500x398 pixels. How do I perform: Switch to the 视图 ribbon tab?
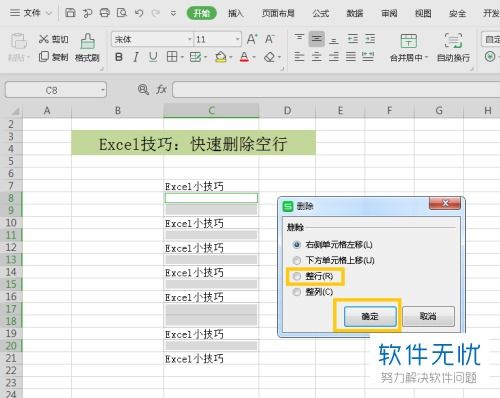coord(423,13)
